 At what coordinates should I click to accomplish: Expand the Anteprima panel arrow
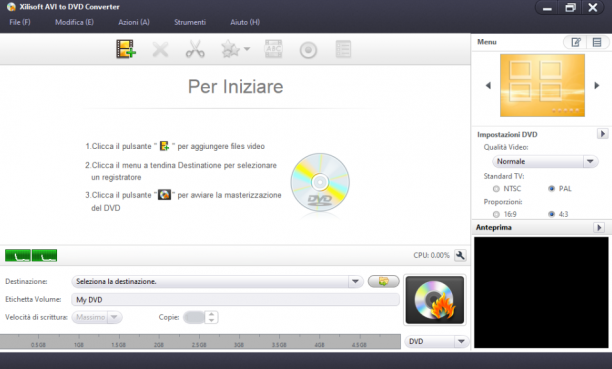click(x=599, y=227)
